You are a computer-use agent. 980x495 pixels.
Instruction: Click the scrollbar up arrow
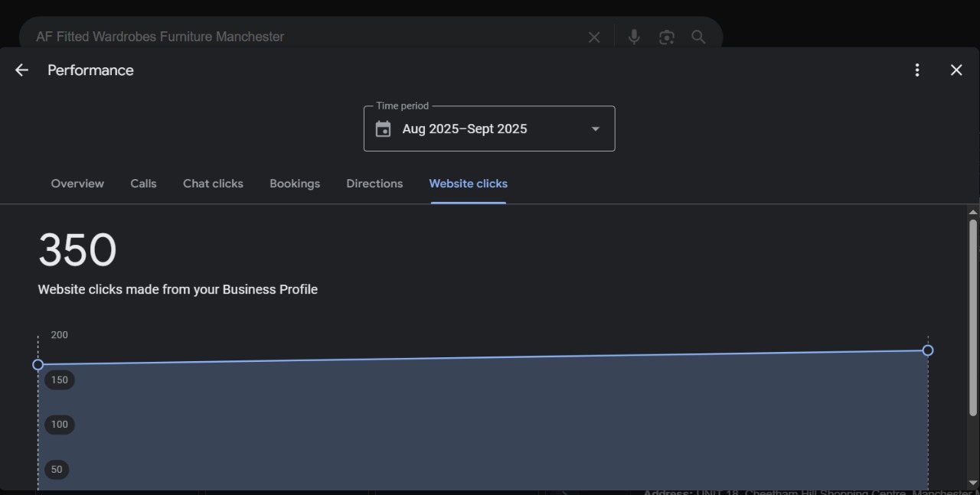click(973, 212)
